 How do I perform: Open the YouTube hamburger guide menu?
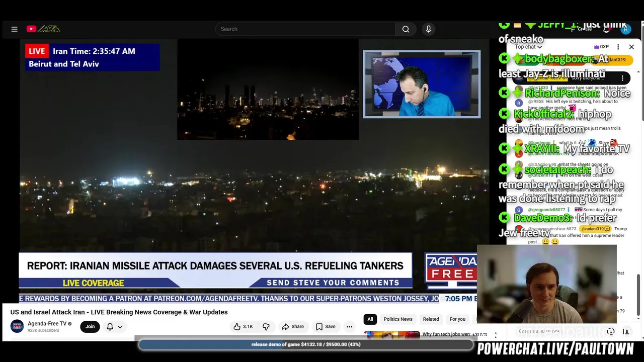click(x=14, y=29)
